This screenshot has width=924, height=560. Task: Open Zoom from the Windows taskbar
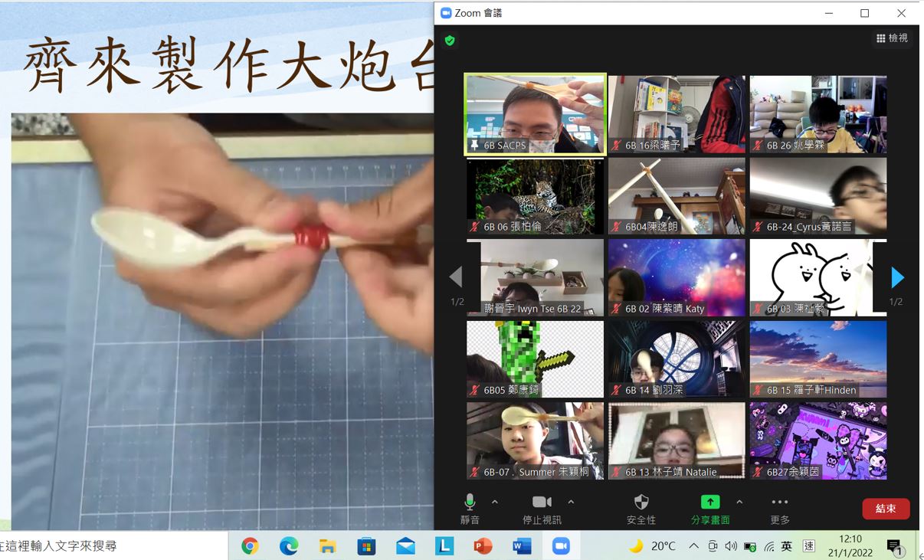(561, 546)
